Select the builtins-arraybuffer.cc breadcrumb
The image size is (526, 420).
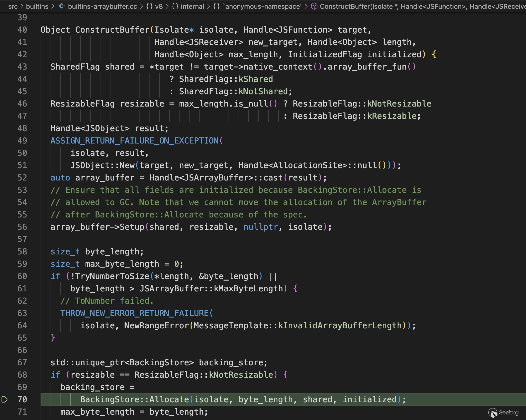[x=102, y=6]
